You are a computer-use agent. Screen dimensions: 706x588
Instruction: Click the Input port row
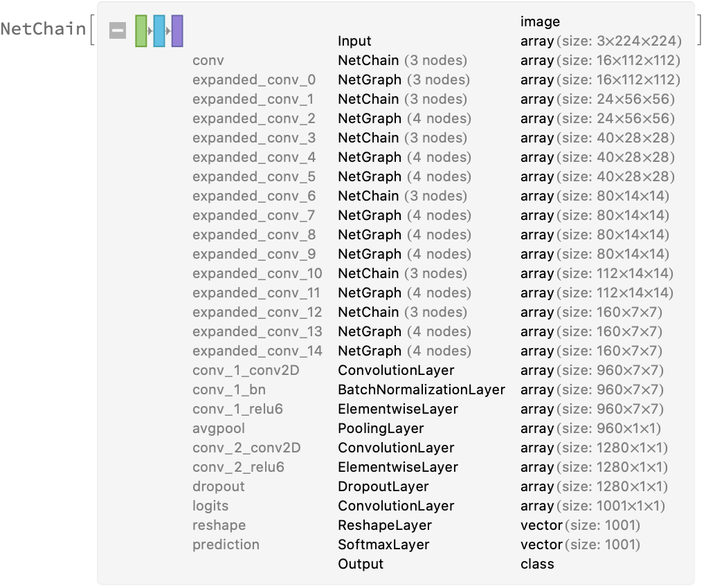354,42
